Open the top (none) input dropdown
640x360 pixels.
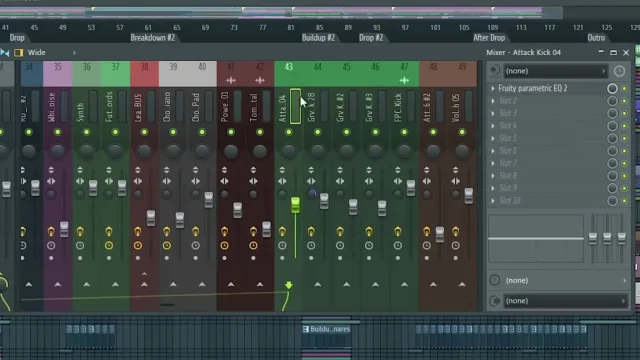click(556, 71)
